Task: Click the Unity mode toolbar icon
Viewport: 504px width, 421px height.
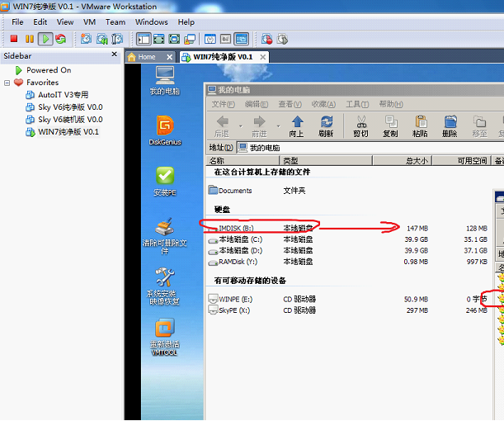Action: coord(190,39)
